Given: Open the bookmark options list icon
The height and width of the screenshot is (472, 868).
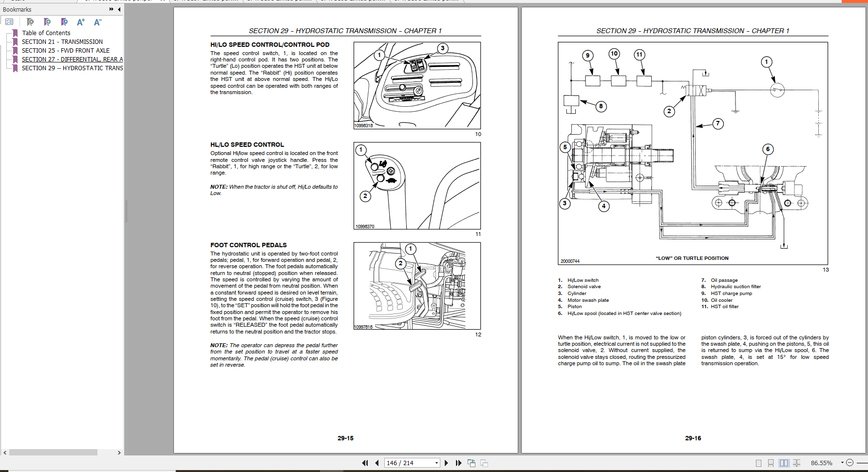Looking at the screenshot, I should click(9, 22).
